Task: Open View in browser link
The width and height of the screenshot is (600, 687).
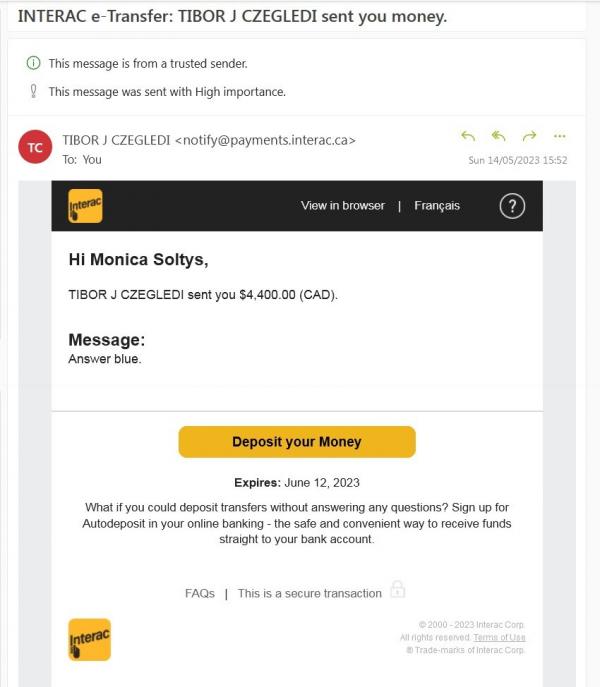Action: [343, 206]
